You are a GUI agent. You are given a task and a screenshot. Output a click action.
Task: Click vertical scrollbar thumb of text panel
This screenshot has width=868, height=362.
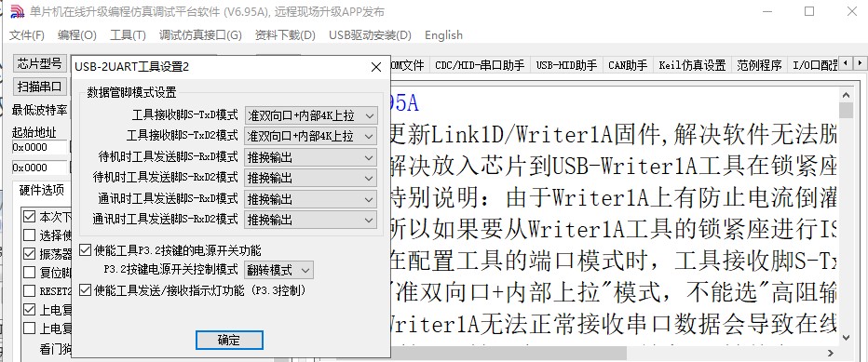(846, 110)
